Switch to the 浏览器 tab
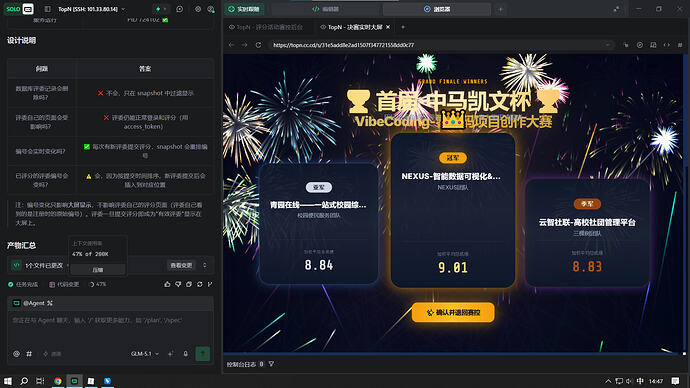690x388 pixels. tap(437, 9)
